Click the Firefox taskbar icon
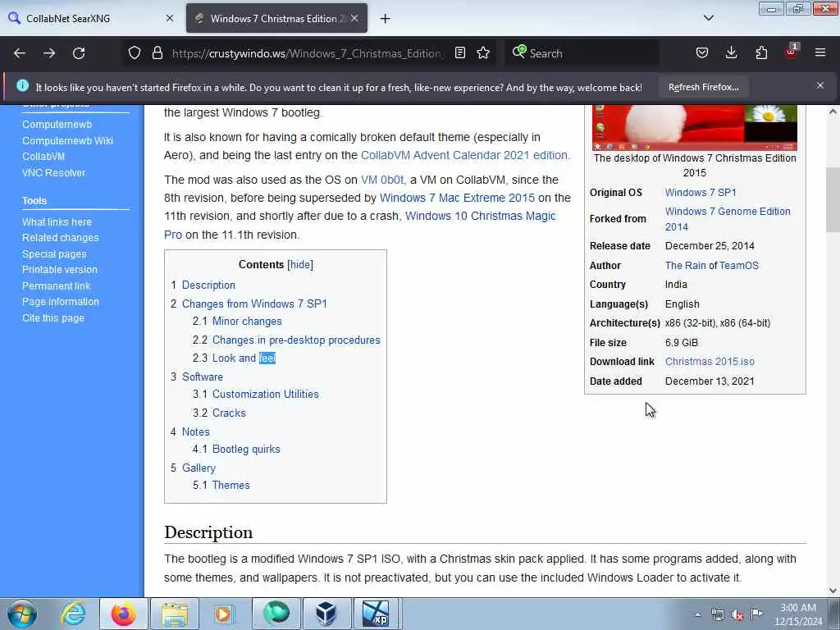This screenshot has height=630, width=840. 124,614
